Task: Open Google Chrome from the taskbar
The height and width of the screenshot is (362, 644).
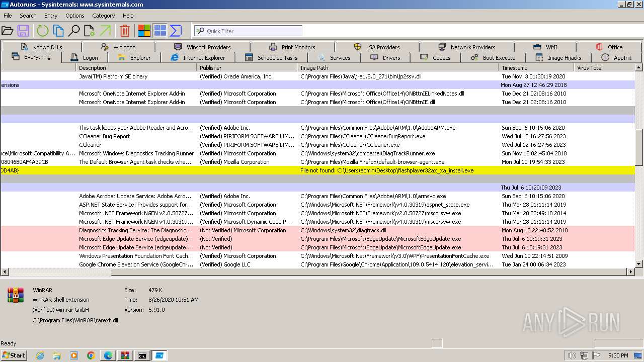Action: point(91,355)
